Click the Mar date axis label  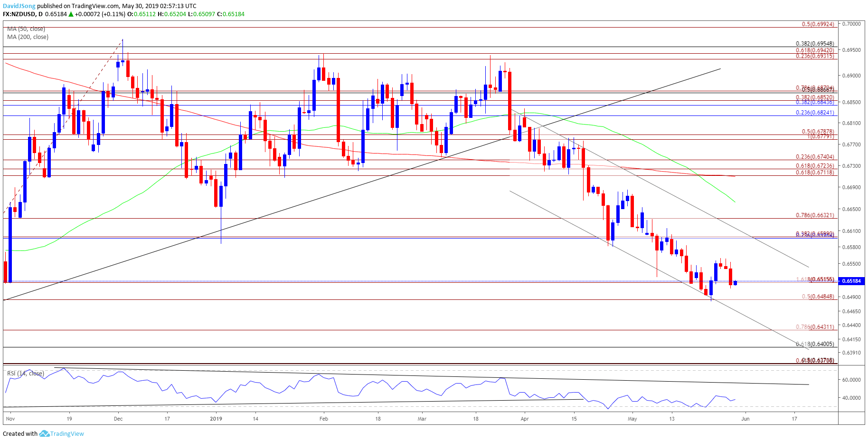click(422, 419)
